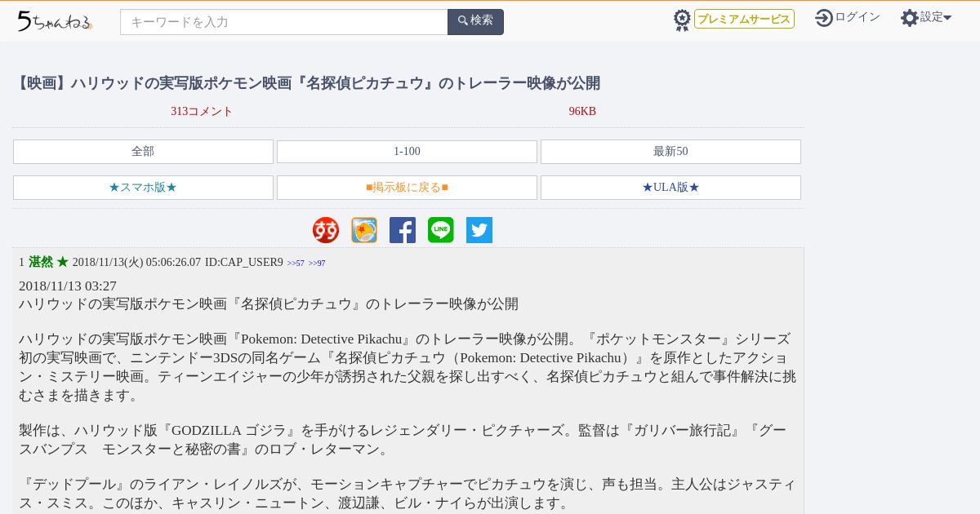Open the ログイン link
The image size is (980, 514).
[857, 17]
